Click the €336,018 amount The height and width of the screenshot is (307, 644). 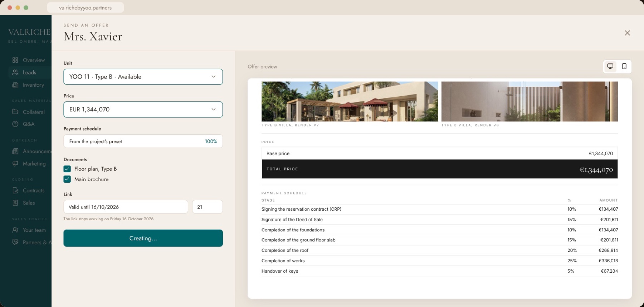pyautogui.click(x=608, y=261)
